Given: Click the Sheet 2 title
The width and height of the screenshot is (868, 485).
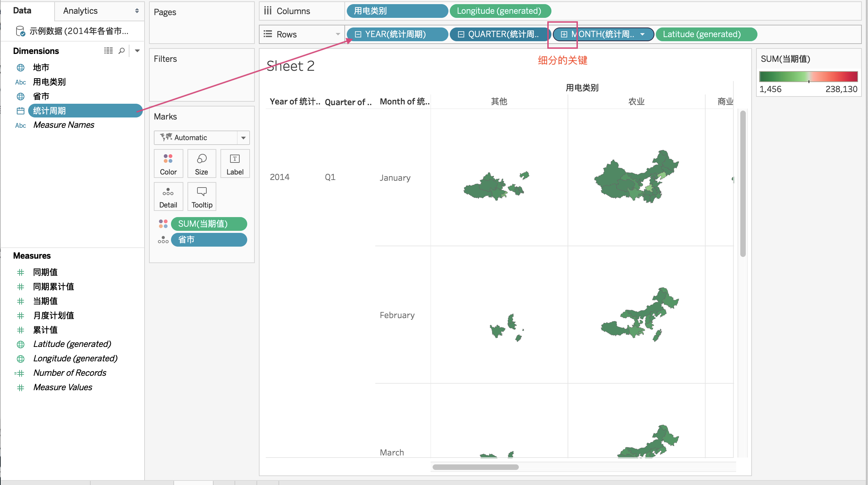Looking at the screenshot, I should click(x=290, y=66).
